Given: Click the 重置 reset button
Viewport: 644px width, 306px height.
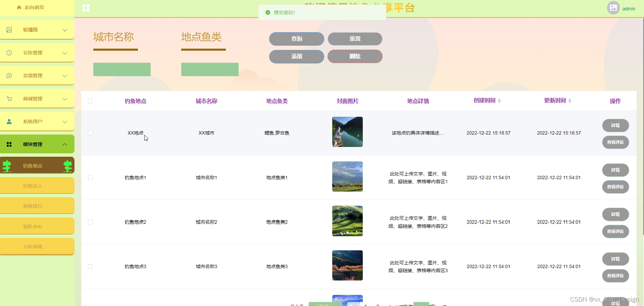Looking at the screenshot, I should tap(355, 39).
